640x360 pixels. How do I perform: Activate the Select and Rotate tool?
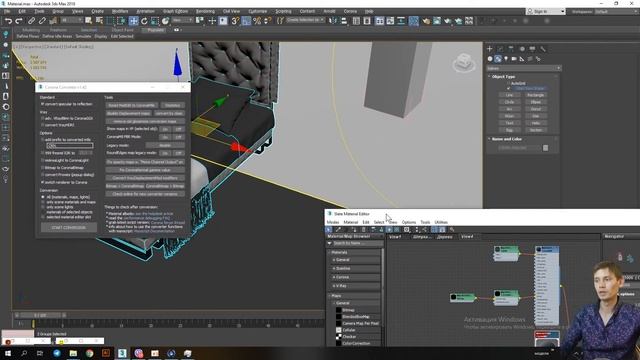[144, 20]
